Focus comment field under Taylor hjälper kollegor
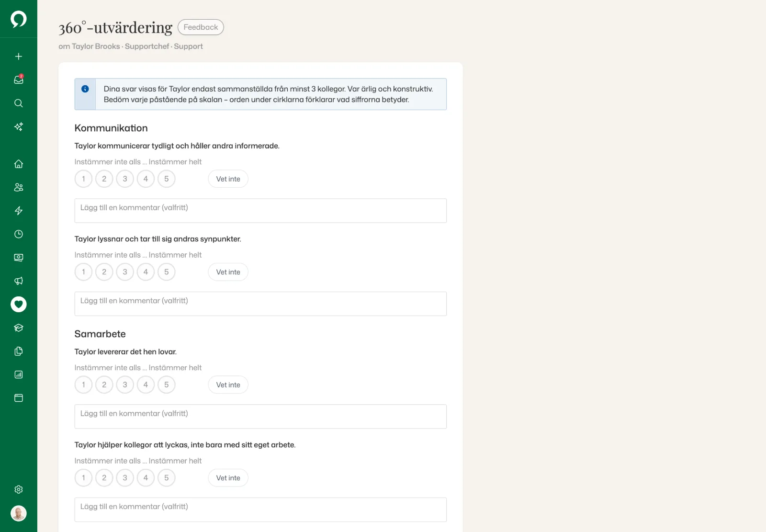The image size is (766, 532). coord(260,509)
